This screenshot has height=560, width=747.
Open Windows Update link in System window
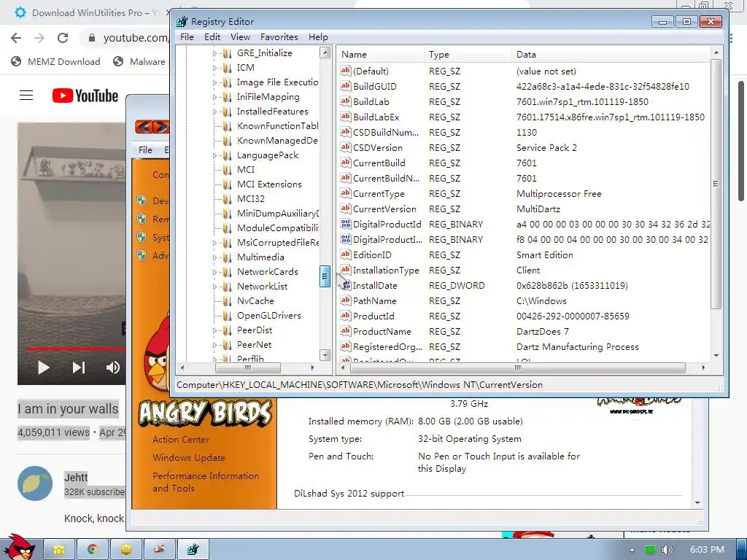189,458
